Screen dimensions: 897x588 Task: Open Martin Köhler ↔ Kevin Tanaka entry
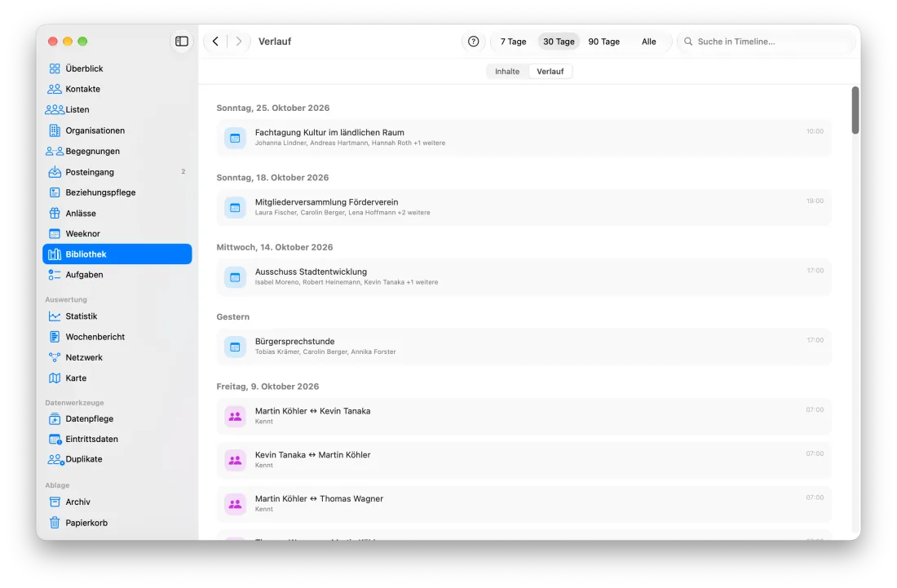[524, 416]
